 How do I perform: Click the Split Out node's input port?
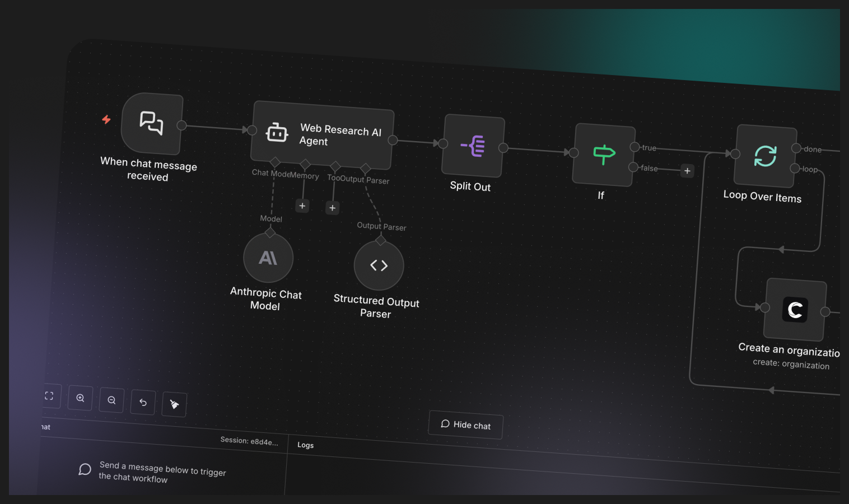[443, 143]
